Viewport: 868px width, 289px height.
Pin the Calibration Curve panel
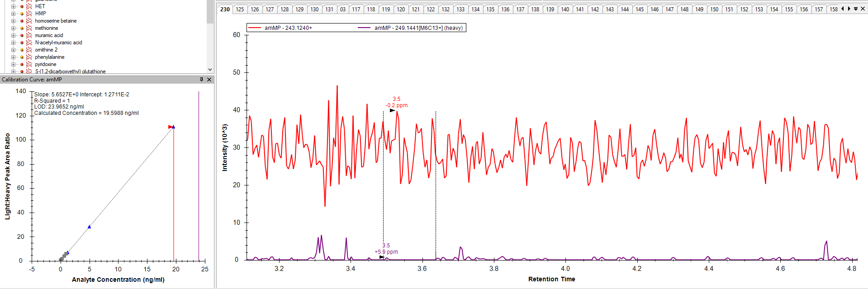coord(202,80)
